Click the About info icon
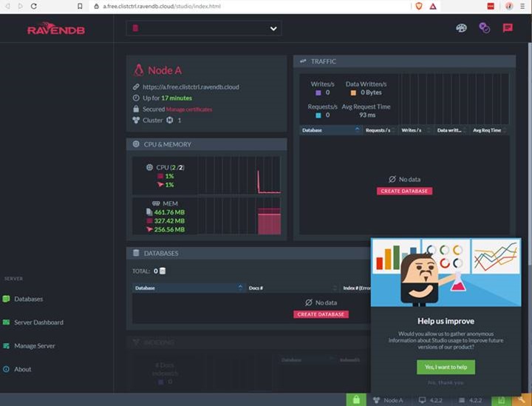Screen dimensions: 532x406 pyautogui.click(x=6, y=369)
